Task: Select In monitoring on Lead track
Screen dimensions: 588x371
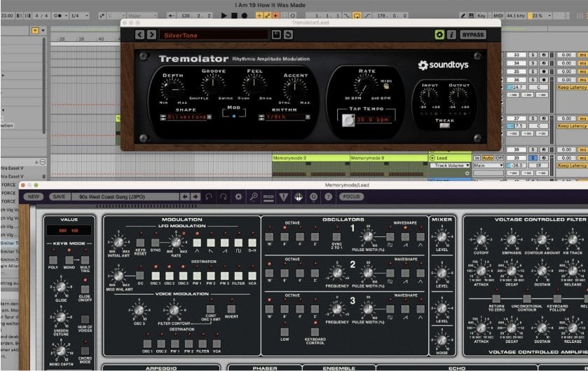Action: click(477, 158)
